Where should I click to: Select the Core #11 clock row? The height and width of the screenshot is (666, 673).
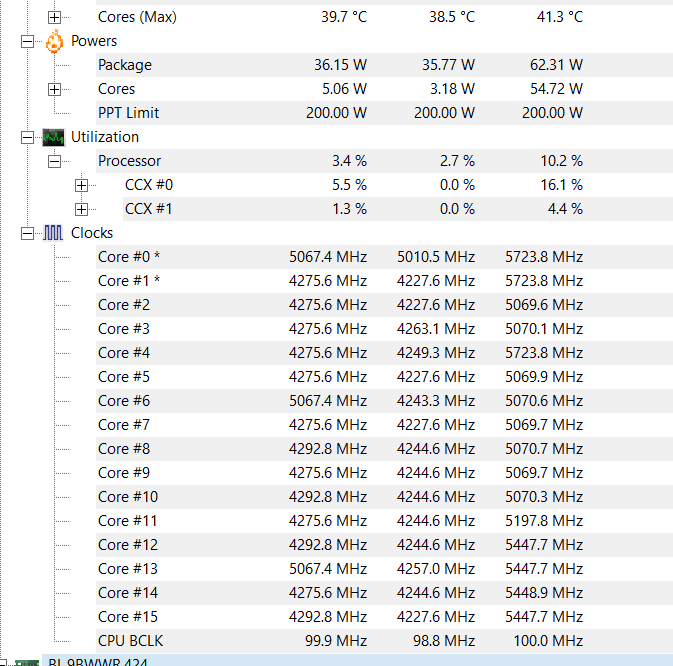(x=384, y=522)
